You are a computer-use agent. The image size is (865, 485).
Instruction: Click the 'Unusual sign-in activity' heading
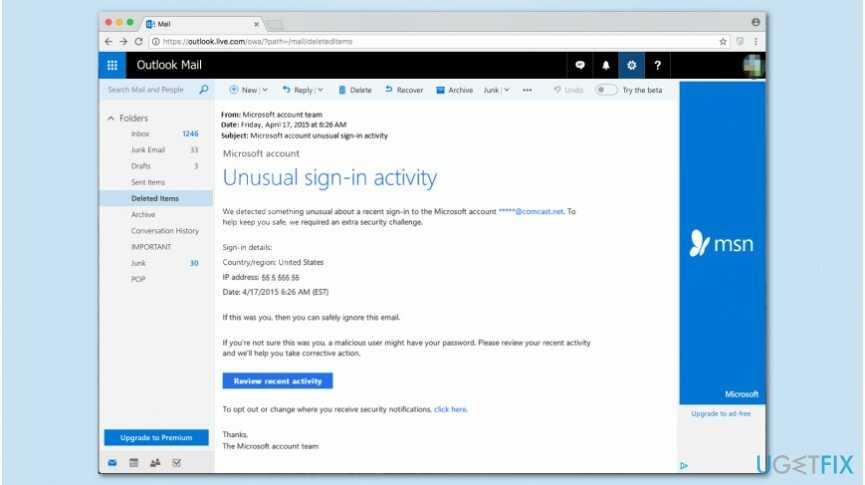(330, 178)
